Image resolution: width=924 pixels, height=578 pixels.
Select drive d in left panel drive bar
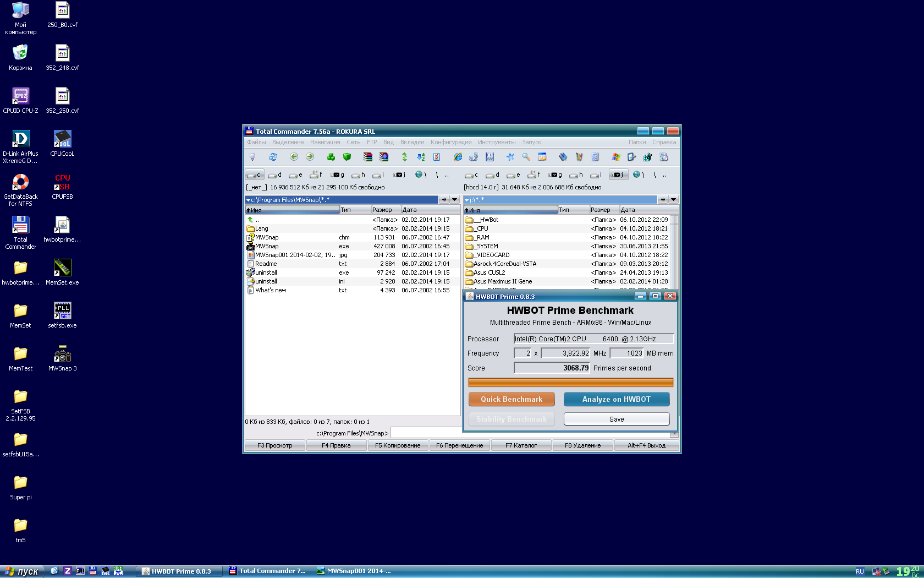(x=275, y=175)
